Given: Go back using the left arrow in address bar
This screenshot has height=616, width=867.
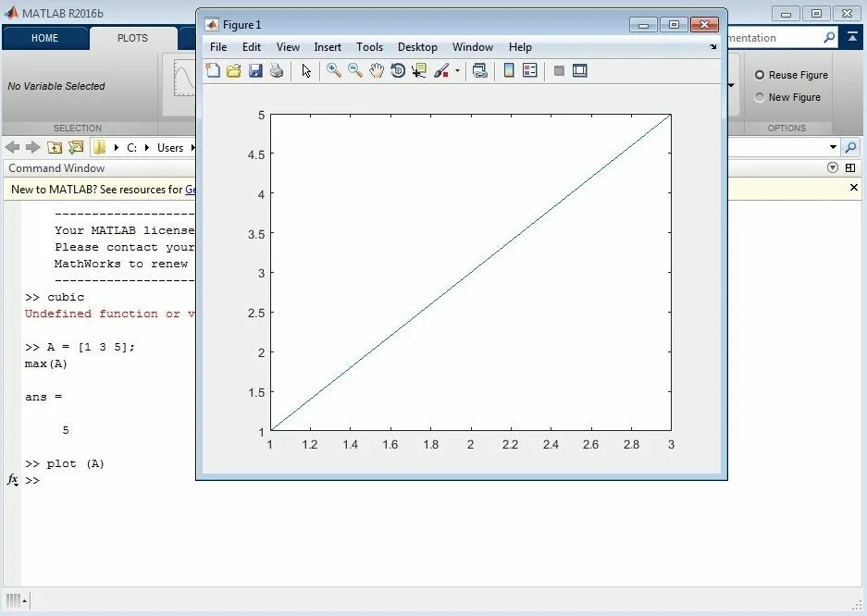Looking at the screenshot, I should (13, 147).
